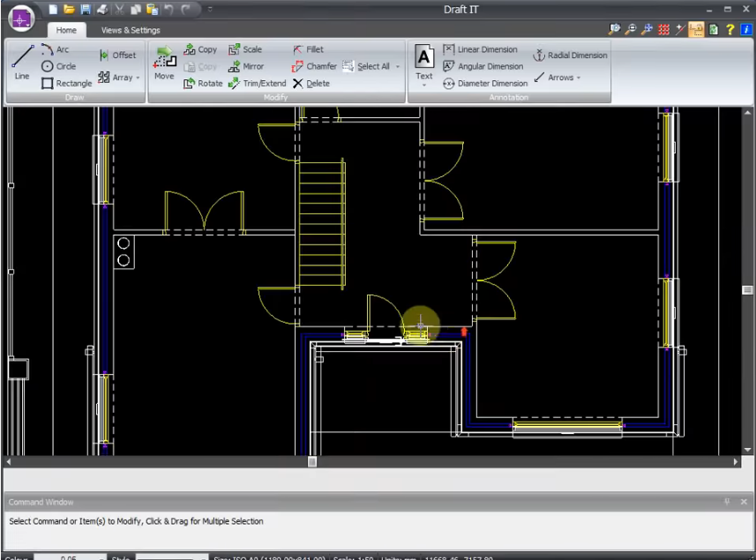
Task: Use the Trim/Extend tool
Action: point(257,83)
